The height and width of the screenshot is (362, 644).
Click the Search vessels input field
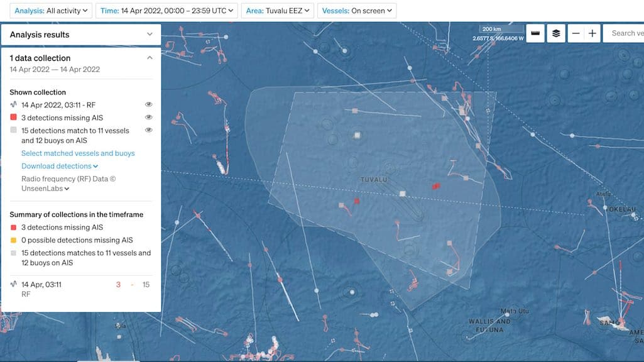click(626, 33)
